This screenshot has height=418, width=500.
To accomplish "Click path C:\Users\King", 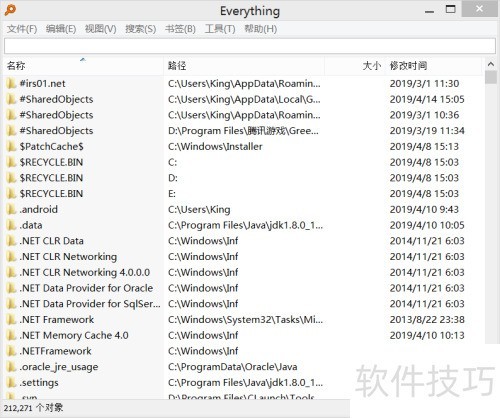I will pos(199,209).
